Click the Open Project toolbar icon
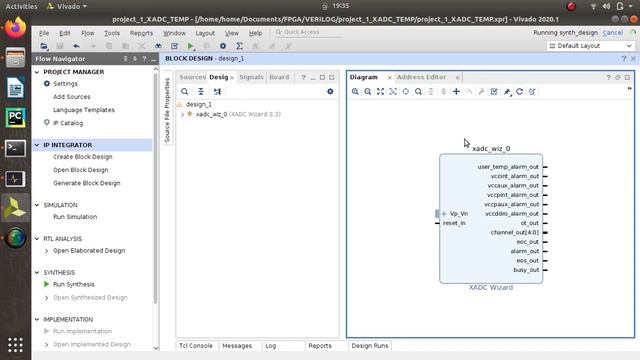The height and width of the screenshot is (360, 640). coord(44,46)
